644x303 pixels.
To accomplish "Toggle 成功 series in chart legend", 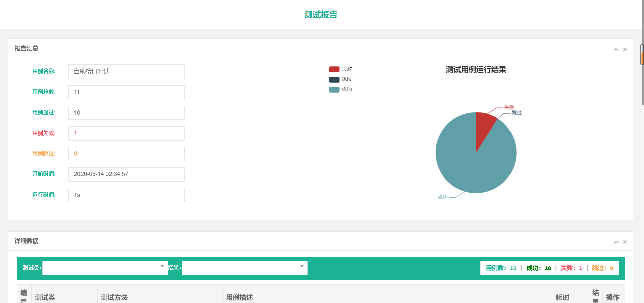I will 340,89.
